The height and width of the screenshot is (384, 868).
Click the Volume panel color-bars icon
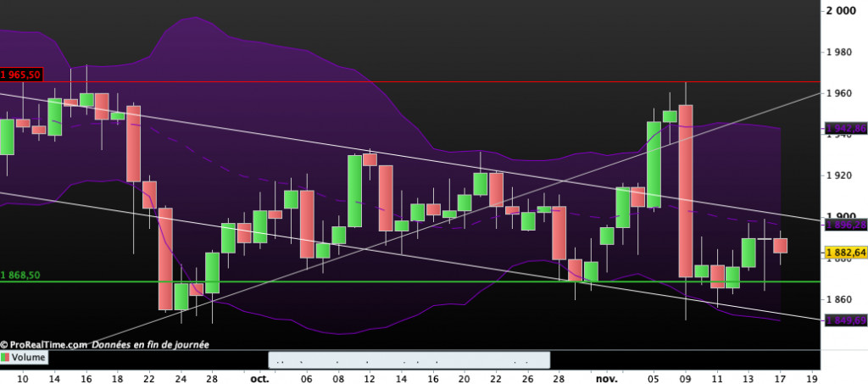pyautogui.click(x=6, y=359)
